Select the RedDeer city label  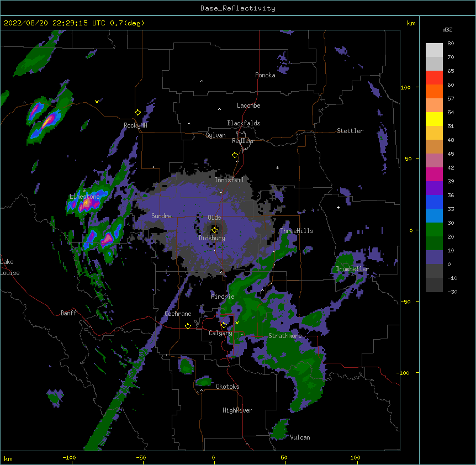tap(243, 141)
